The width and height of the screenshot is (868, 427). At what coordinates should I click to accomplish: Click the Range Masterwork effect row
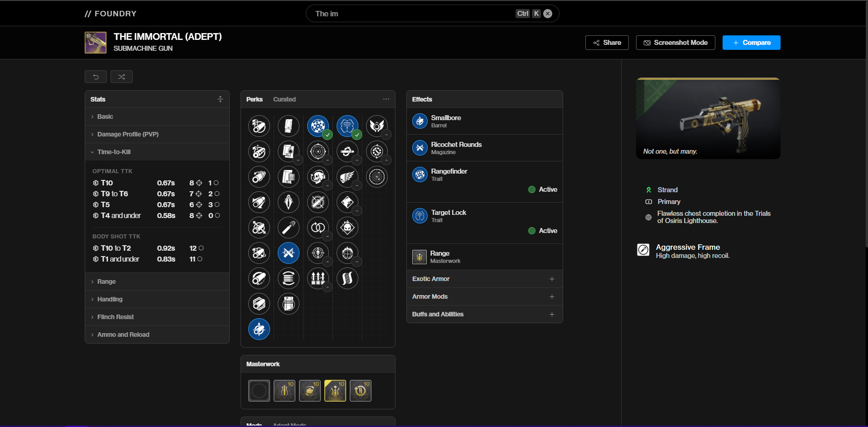(x=485, y=257)
